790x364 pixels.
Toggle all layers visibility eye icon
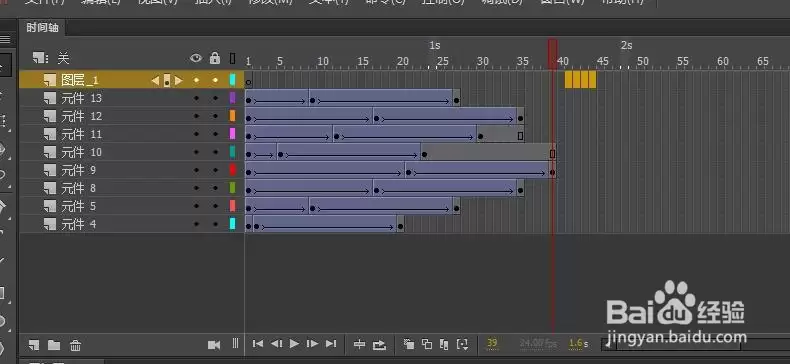[196, 58]
